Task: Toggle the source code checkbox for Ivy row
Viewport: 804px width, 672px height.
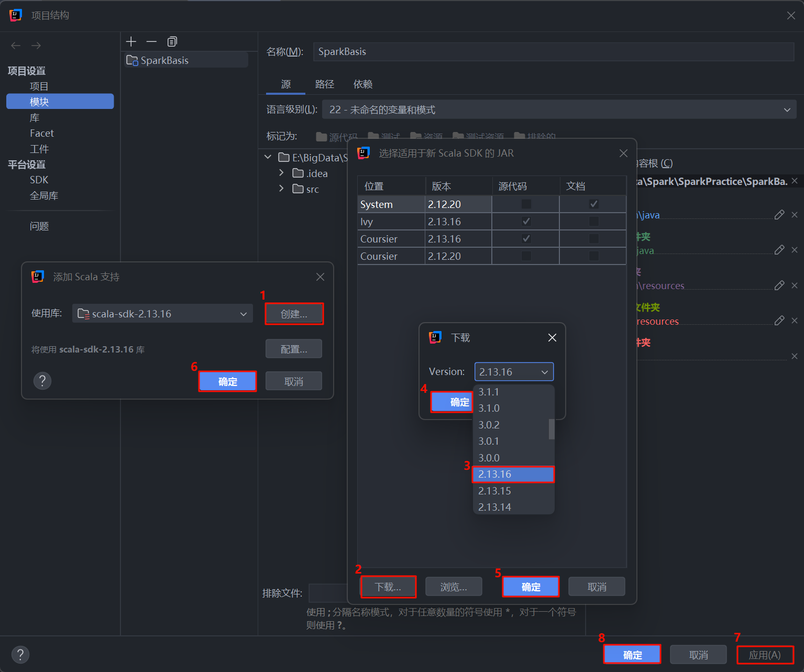Action: (x=526, y=222)
